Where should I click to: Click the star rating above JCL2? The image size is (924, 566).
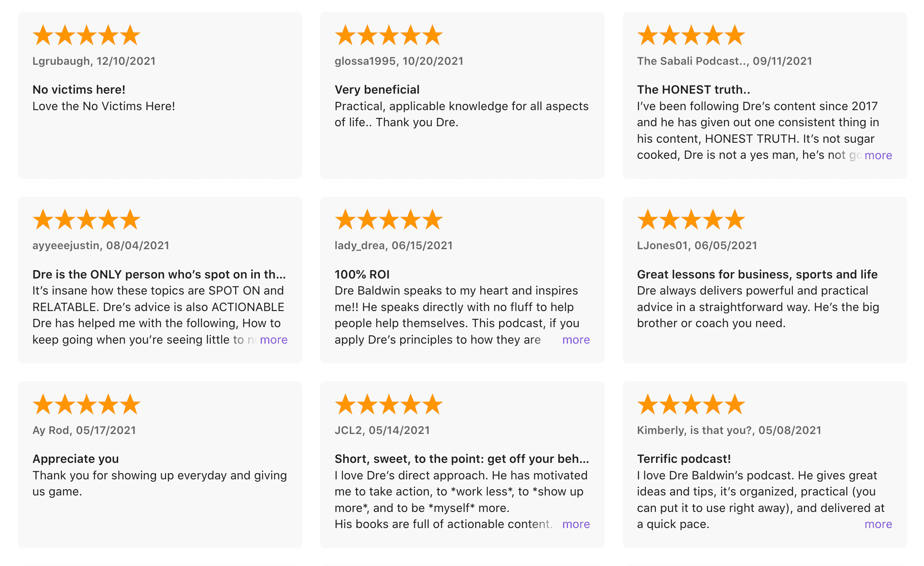pyautogui.click(x=389, y=404)
